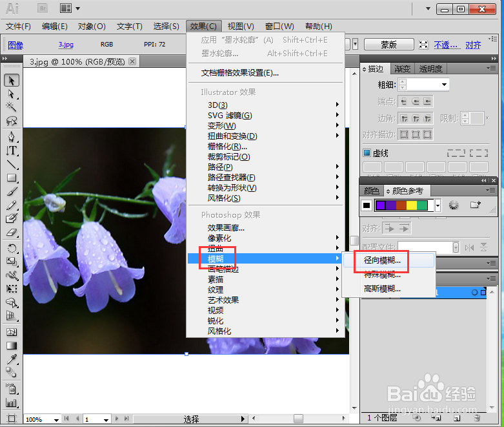Toggle butt cap option in 端点 row
This screenshot has width=504, height=427.
(404, 101)
